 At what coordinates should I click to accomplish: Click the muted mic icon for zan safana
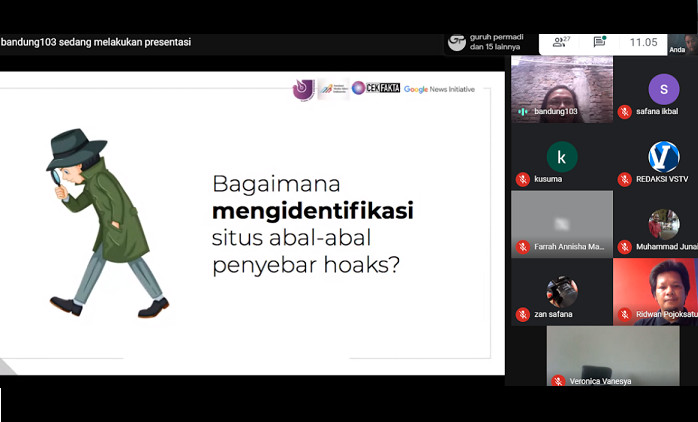[x=522, y=314]
